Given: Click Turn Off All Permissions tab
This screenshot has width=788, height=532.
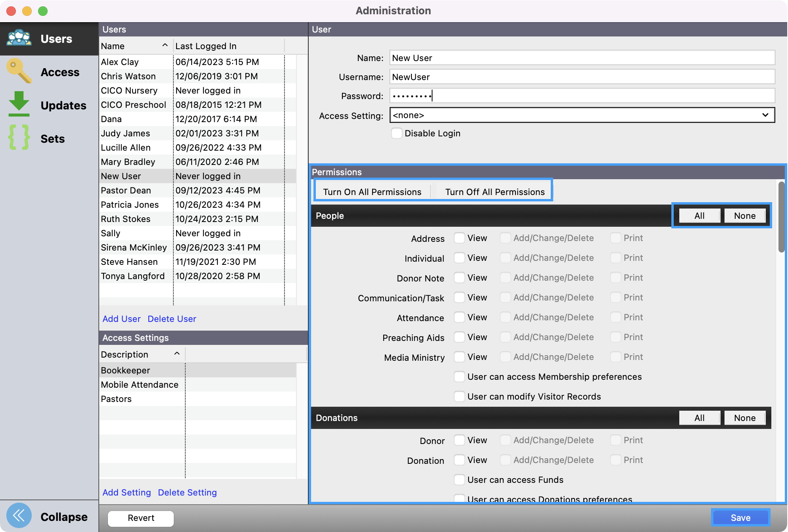Looking at the screenshot, I should coord(494,192).
